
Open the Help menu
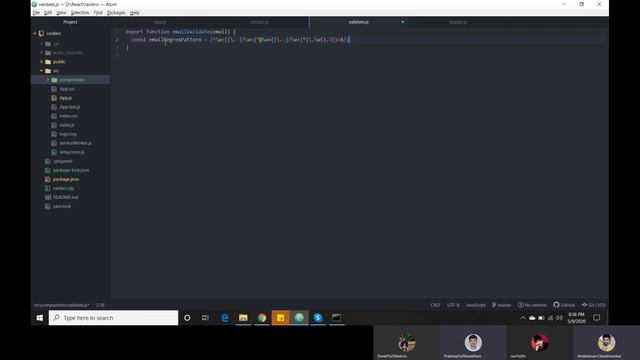pyautogui.click(x=134, y=13)
